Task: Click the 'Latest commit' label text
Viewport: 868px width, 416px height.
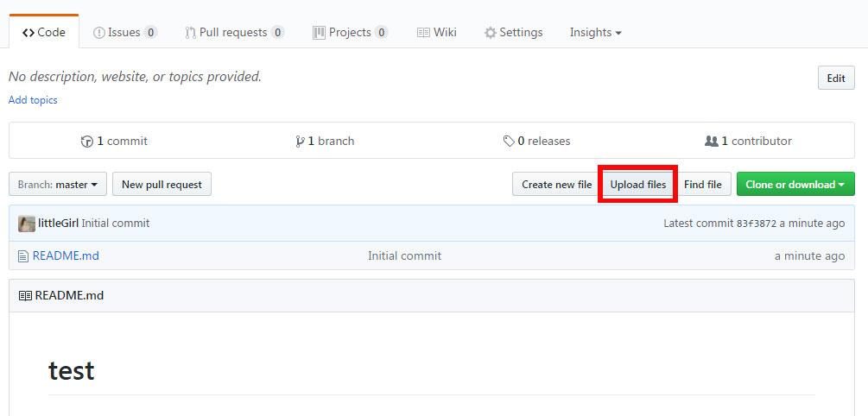Action: coord(699,224)
